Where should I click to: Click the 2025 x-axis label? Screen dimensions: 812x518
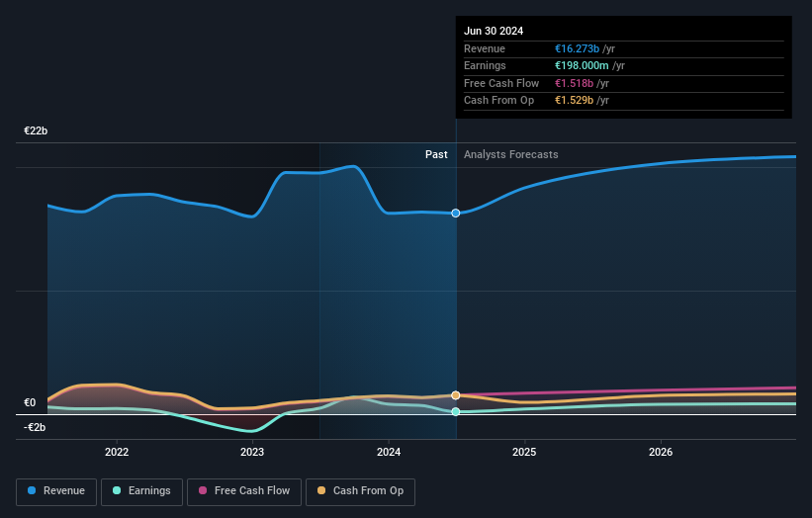[524, 452]
